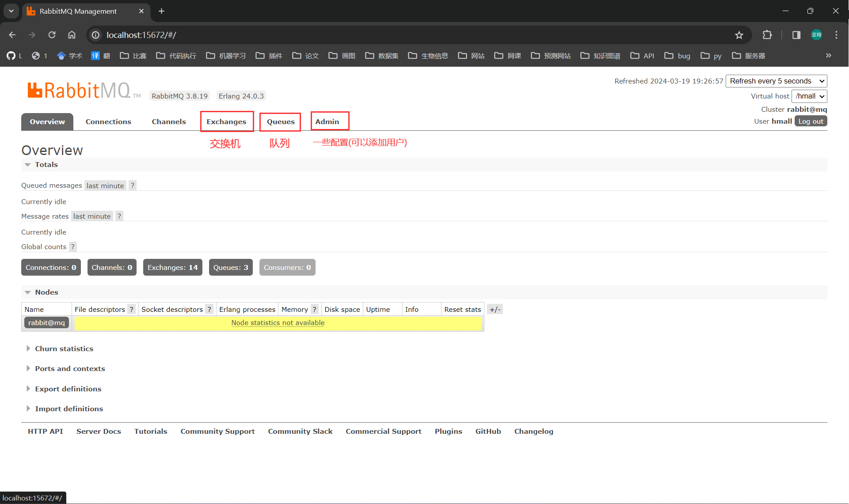
Task: Open the GitHub bookmark icon
Action: tap(11, 56)
